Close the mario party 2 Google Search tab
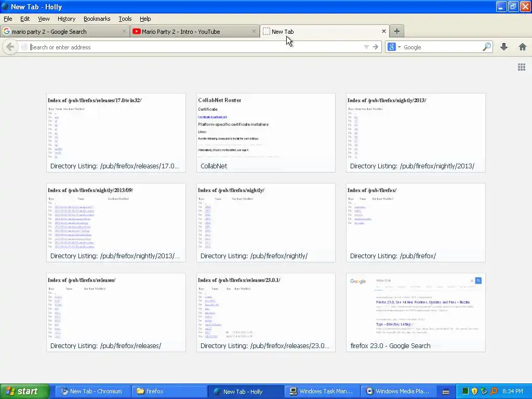This screenshot has width=532, height=399. click(x=124, y=31)
